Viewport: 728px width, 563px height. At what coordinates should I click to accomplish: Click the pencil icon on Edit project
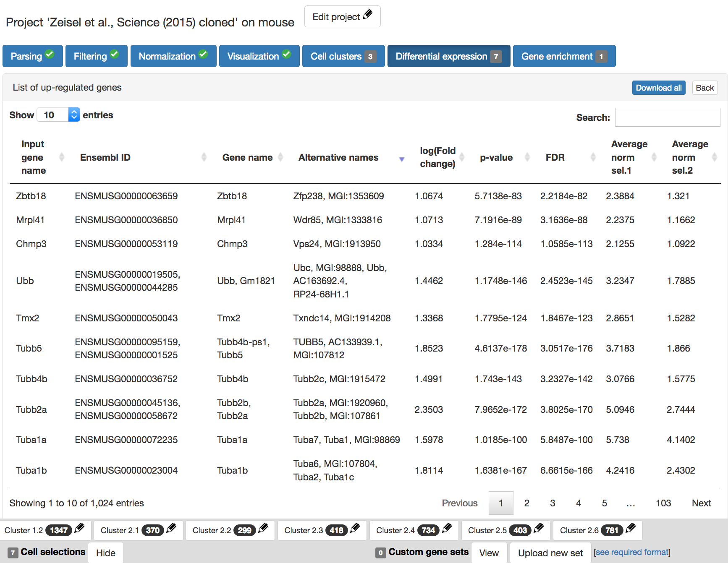click(368, 15)
